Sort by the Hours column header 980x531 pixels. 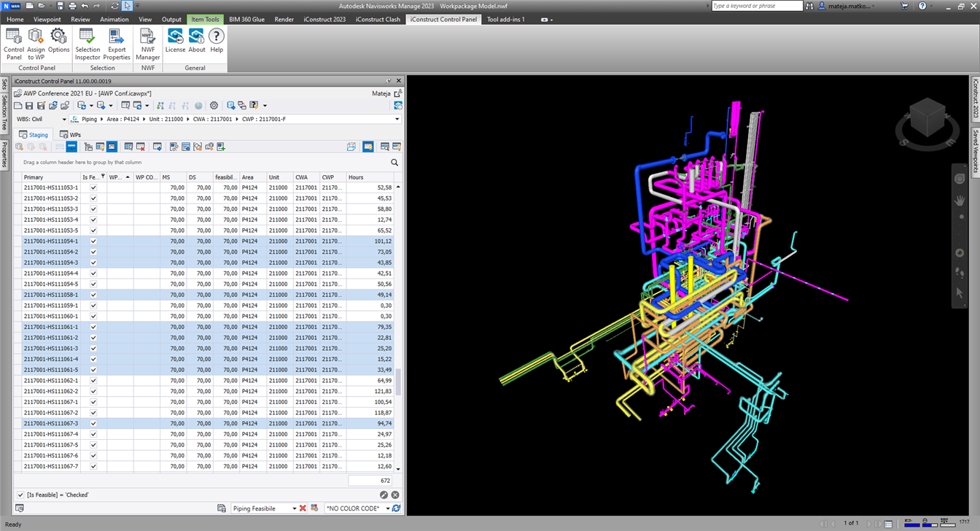[370, 177]
